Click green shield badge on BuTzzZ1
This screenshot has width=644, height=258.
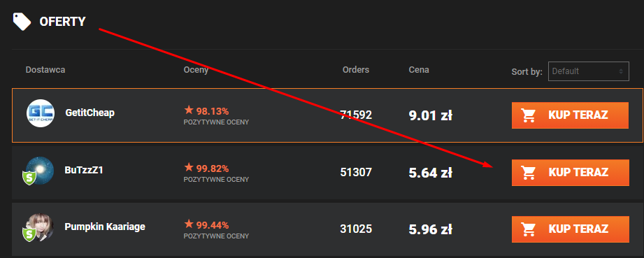click(x=29, y=178)
